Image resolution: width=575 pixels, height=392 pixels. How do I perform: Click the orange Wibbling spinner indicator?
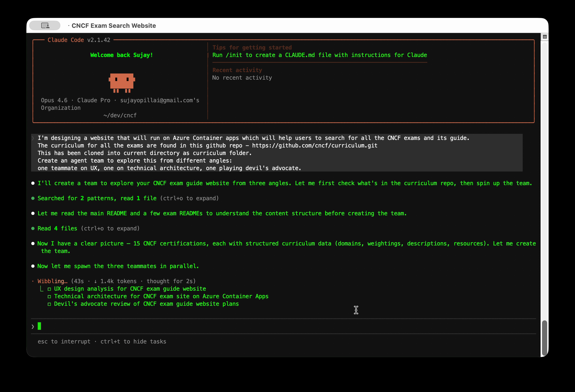33,281
